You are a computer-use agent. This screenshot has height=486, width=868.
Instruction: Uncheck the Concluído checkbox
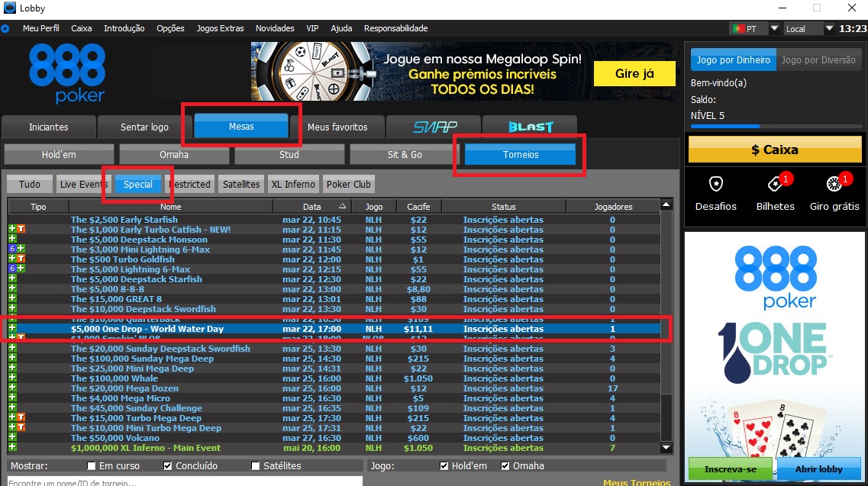coord(168,466)
